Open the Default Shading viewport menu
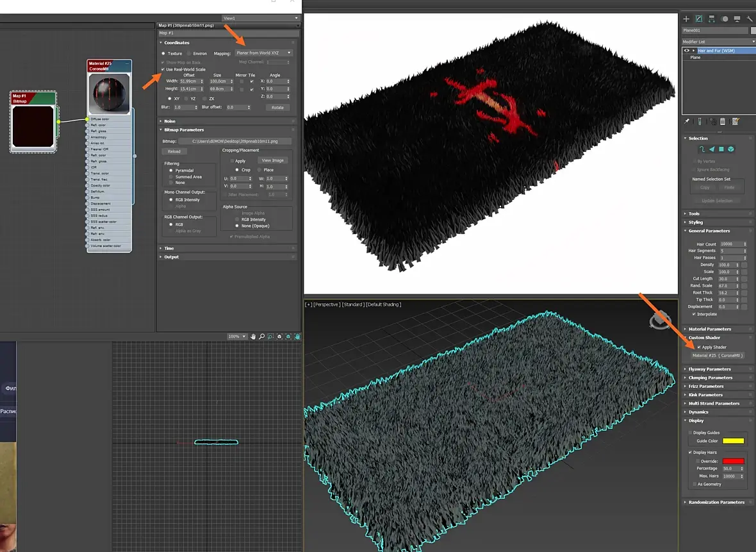This screenshot has width=756, height=552. click(383, 305)
